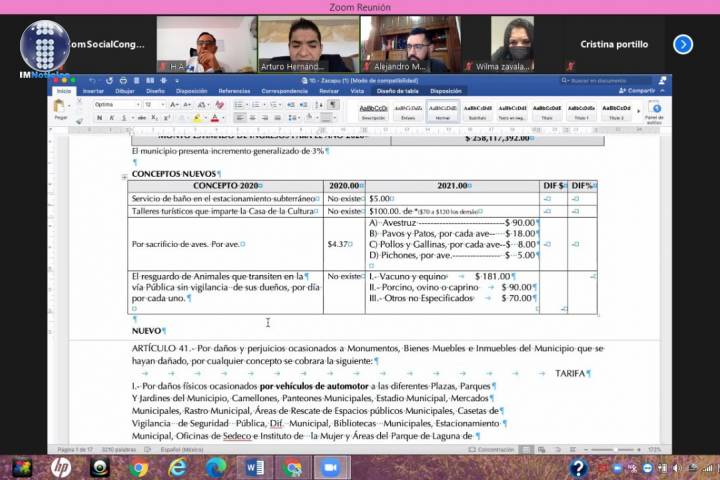Decrease font size with A- icon
This screenshot has height=480, width=720.
[x=187, y=105]
